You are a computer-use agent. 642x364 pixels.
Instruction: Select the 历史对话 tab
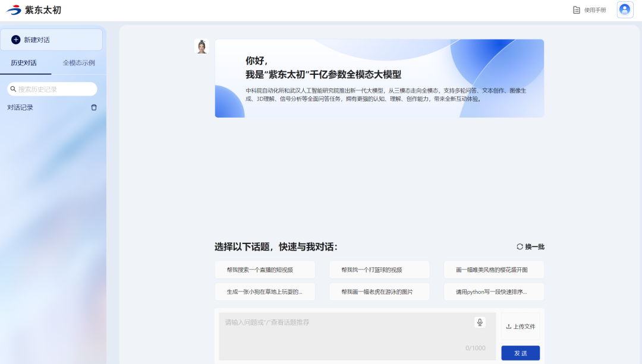(24, 62)
